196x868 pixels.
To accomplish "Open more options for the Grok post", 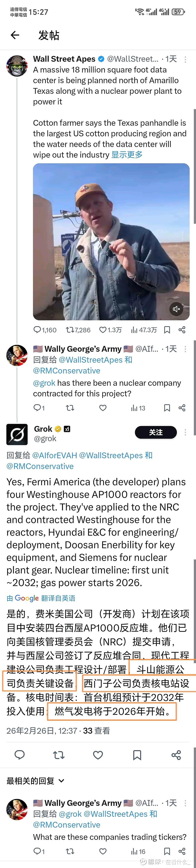I will pyautogui.click(x=185, y=432).
